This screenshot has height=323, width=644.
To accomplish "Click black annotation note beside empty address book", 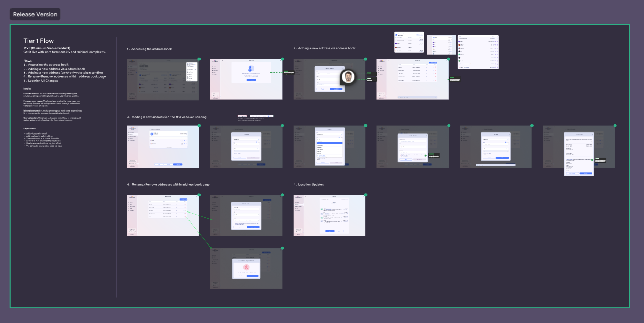I will click(288, 73).
